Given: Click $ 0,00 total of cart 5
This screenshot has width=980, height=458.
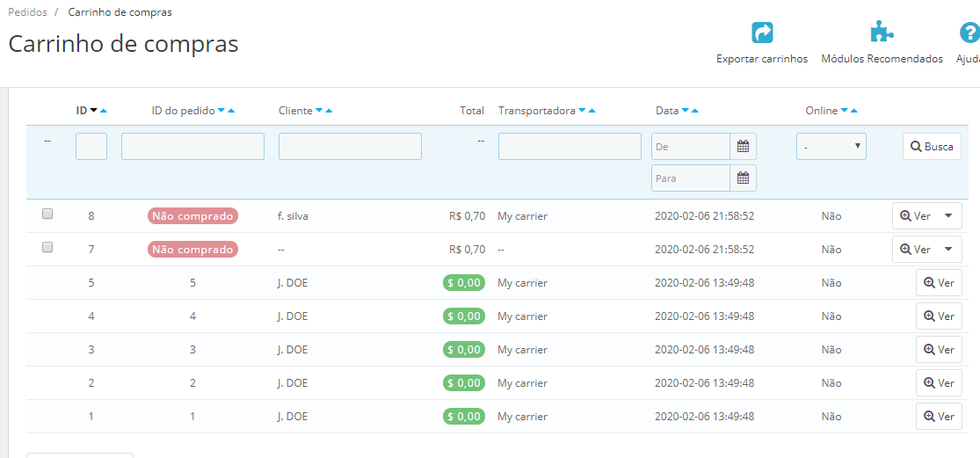Looking at the screenshot, I should point(464,282).
